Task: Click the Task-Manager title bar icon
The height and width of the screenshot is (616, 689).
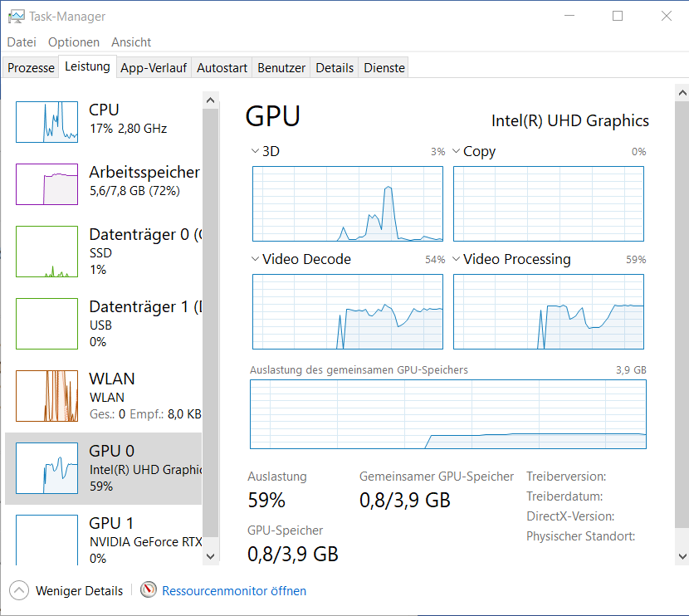Action: coord(15,16)
